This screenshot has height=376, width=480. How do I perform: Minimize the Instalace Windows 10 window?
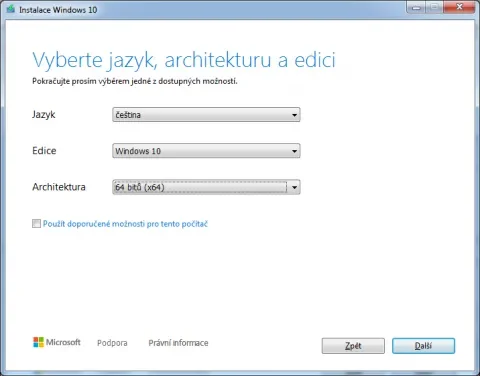(x=416, y=7)
